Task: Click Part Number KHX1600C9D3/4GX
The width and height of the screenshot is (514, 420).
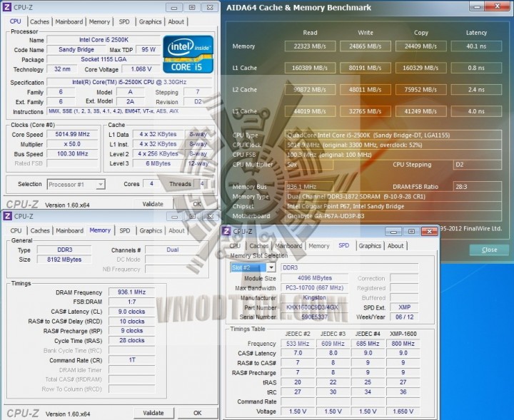Action: point(315,307)
